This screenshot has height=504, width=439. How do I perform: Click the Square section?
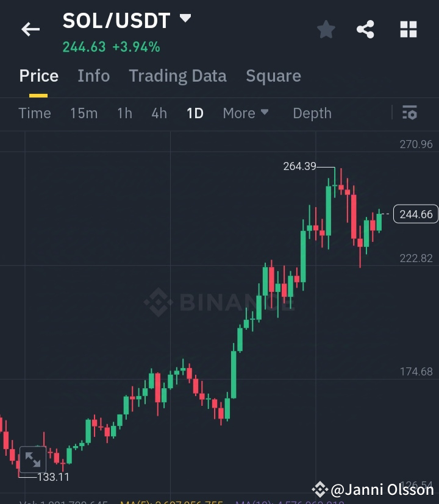[x=273, y=76]
